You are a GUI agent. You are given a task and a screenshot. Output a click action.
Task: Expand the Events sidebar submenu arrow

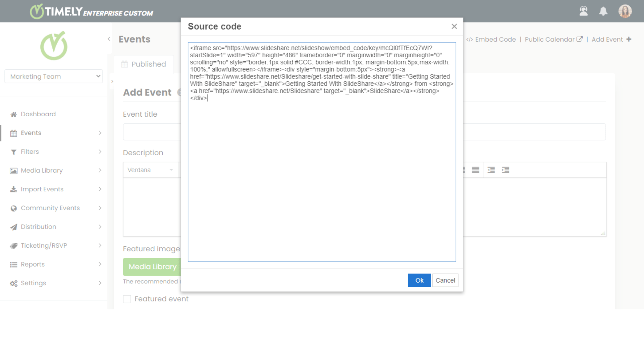[100, 133]
